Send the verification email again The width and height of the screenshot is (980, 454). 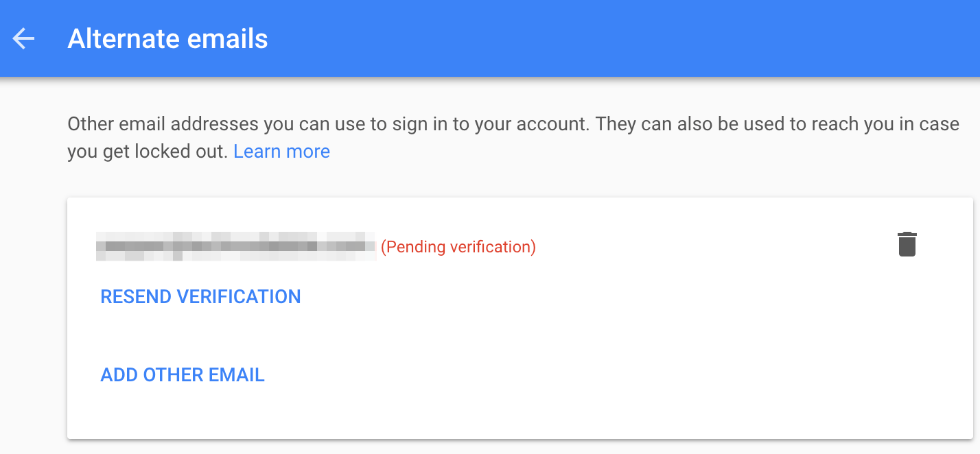(x=200, y=297)
